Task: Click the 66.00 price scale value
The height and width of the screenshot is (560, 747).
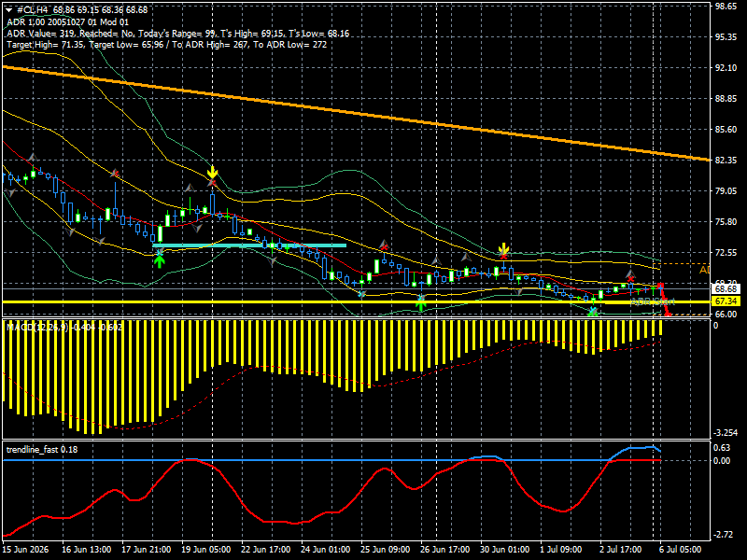Action: [726, 314]
